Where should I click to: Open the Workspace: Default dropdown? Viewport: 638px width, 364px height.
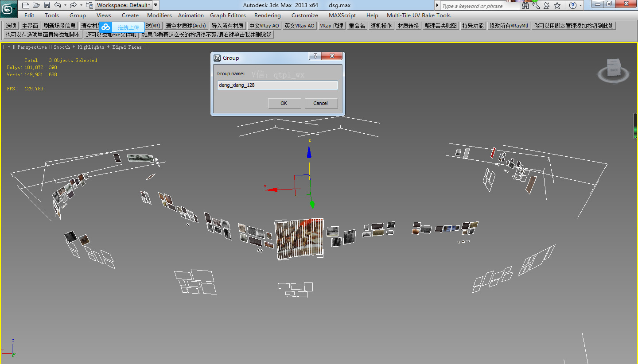click(x=124, y=5)
